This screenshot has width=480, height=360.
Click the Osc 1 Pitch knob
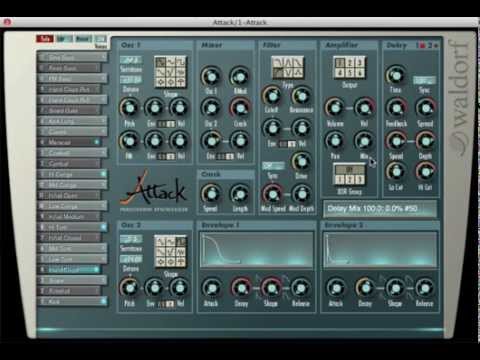click(129, 108)
